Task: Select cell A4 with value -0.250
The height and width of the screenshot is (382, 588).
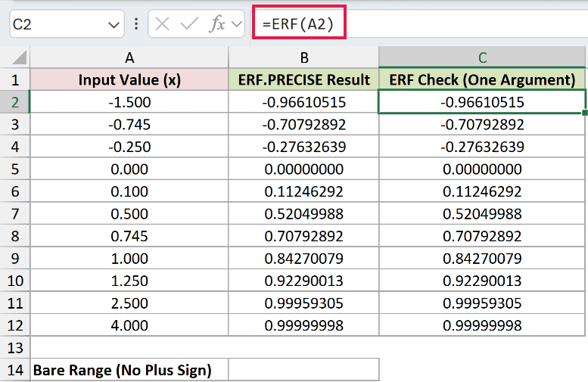Action: pos(129,147)
